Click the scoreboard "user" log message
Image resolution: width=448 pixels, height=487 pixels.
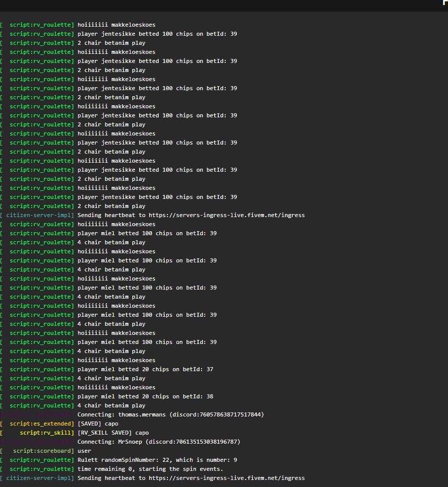[84, 451]
